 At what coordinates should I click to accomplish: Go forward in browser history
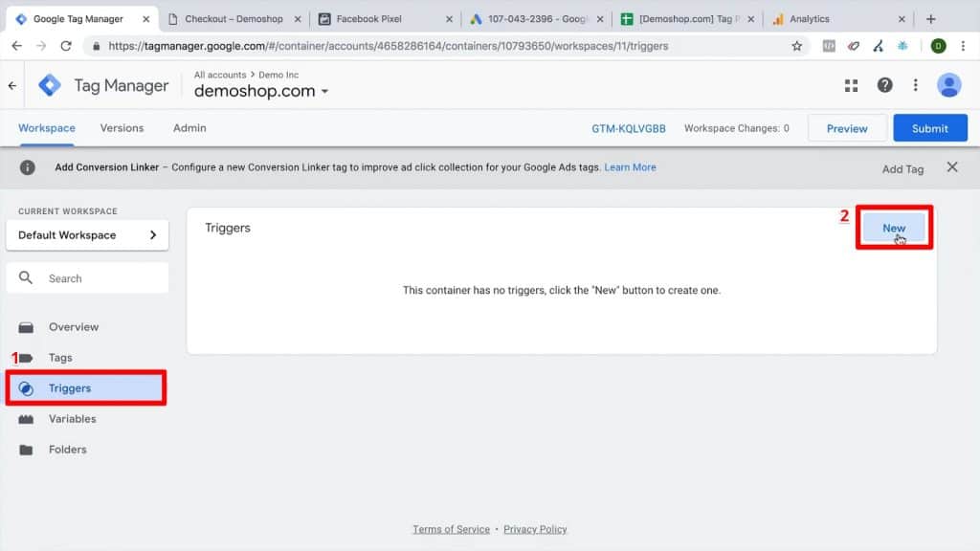(41, 46)
